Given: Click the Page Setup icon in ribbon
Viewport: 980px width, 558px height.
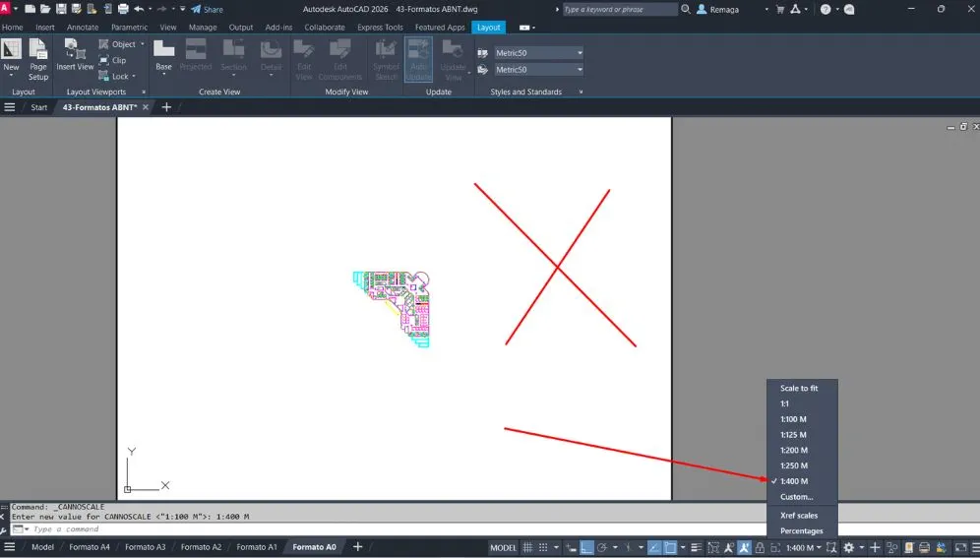Looking at the screenshot, I should point(37,59).
